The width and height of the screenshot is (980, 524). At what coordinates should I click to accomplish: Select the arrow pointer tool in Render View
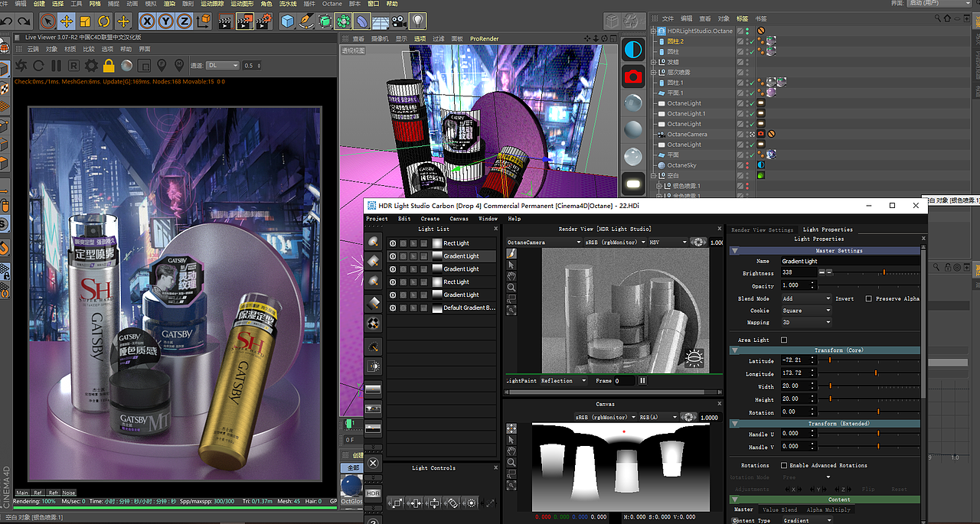[511, 265]
